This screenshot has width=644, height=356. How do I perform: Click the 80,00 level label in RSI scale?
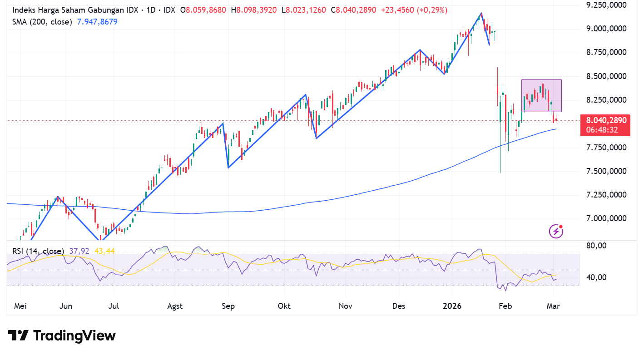point(596,245)
